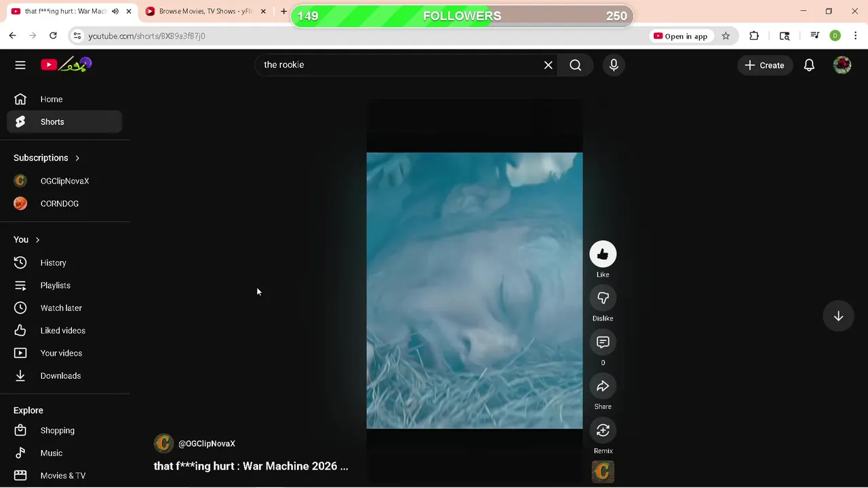Open Home in the sidebar
This screenshot has height=488, width=868.
click(x=64, y=99)
